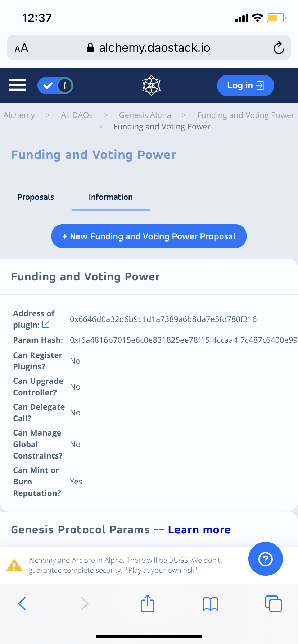Tap the AA reader text size control
Screen dimensions: 298x644
tap(21, 48)
